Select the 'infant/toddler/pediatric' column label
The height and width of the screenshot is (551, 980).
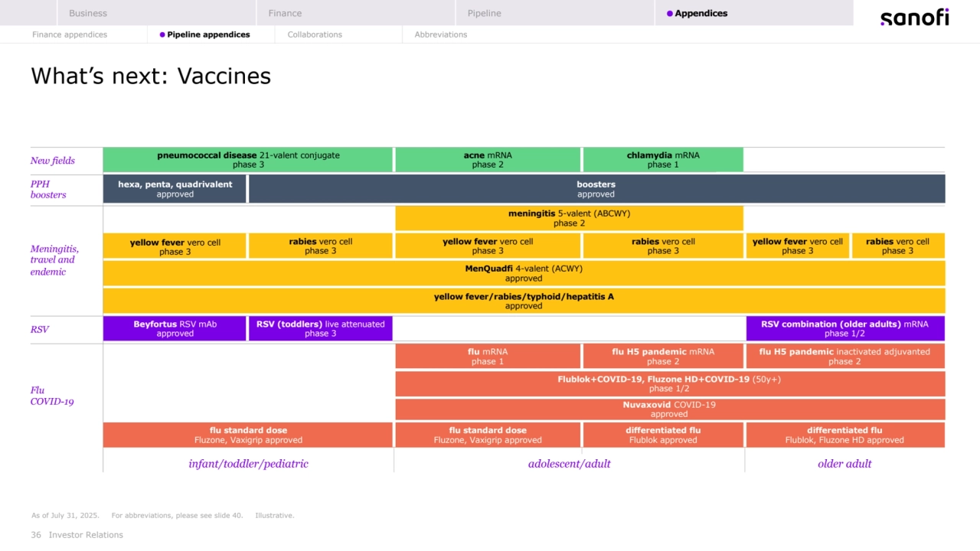tap(249, 463)
